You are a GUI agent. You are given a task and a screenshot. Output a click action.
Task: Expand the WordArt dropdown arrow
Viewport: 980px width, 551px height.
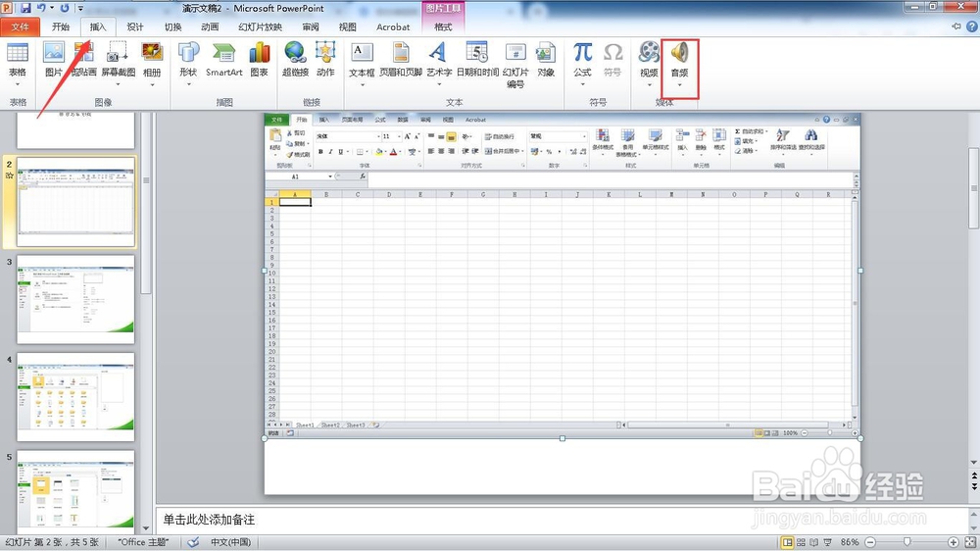(439, 83)
